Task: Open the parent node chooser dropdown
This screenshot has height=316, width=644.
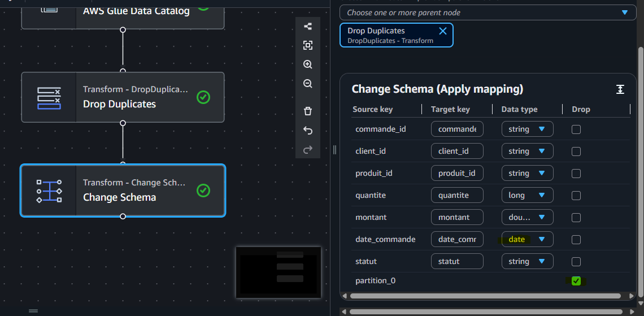Action: coord(487,12)
